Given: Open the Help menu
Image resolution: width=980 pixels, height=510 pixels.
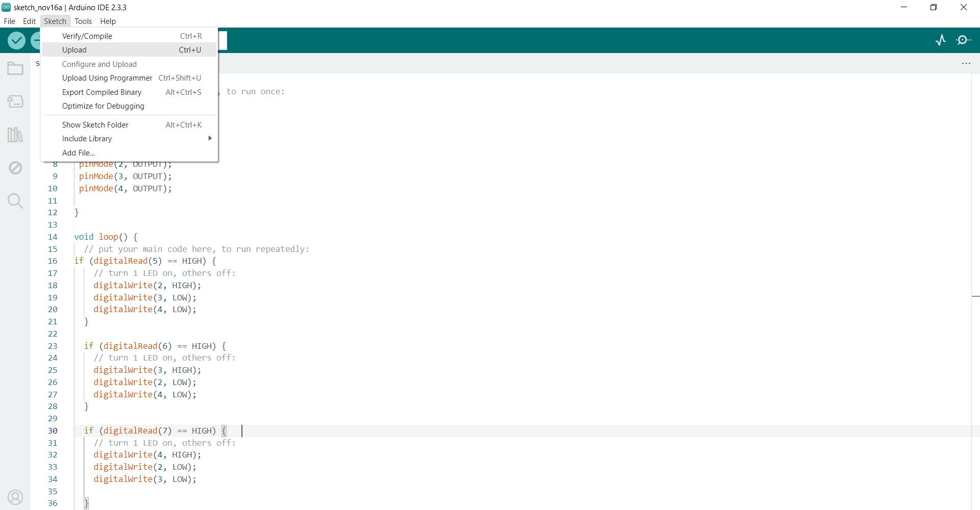Looking at the screenshot, I should [108, 21].
